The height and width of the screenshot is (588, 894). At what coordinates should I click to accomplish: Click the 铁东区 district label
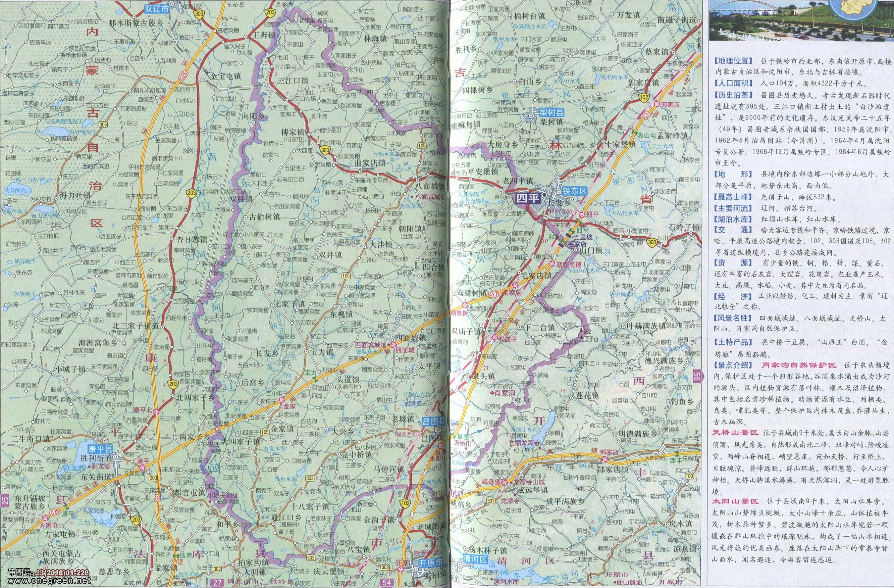(x=574, y=191)
